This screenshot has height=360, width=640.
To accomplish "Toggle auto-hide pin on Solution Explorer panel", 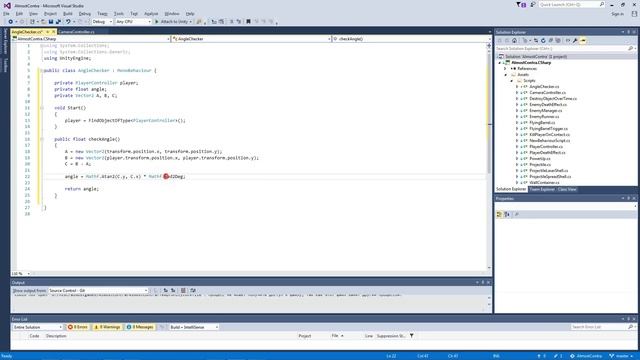I will tap(629, 32).
